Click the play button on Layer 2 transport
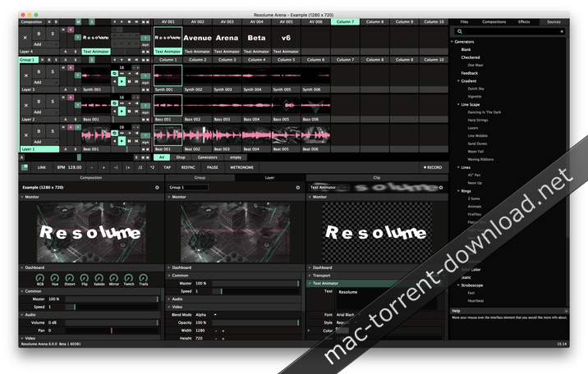The image size is (588, 374). 122,112
